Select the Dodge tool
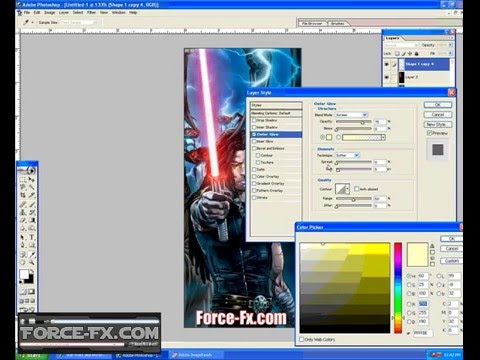 click(x=32, y=228)
